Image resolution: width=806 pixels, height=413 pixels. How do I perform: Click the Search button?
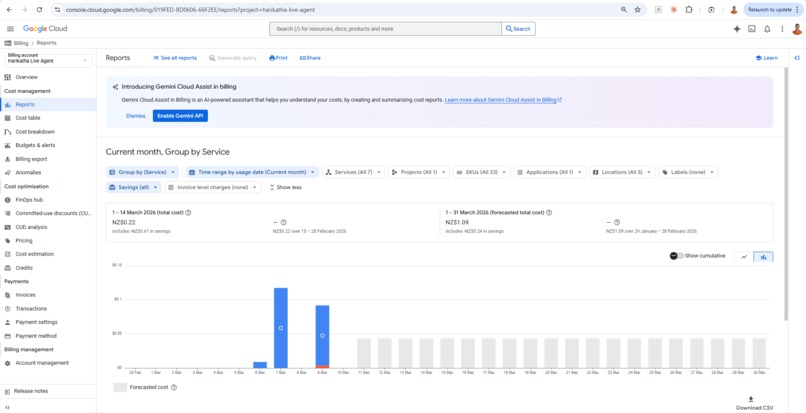click(518, 29)
